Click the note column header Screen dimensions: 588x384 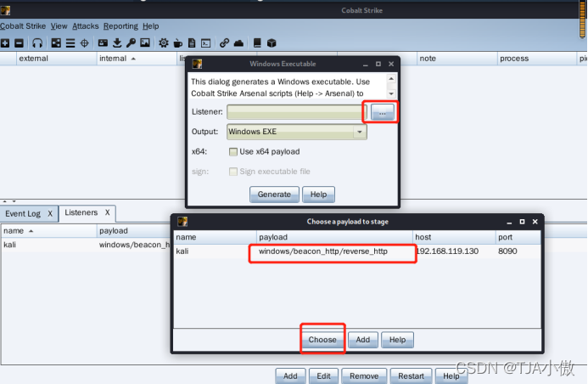(x=456, y=59)
